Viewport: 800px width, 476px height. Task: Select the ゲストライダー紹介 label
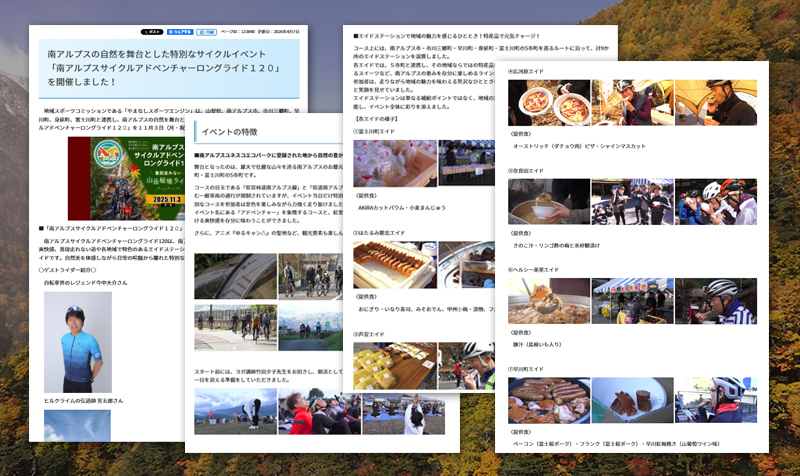[67, 270]
